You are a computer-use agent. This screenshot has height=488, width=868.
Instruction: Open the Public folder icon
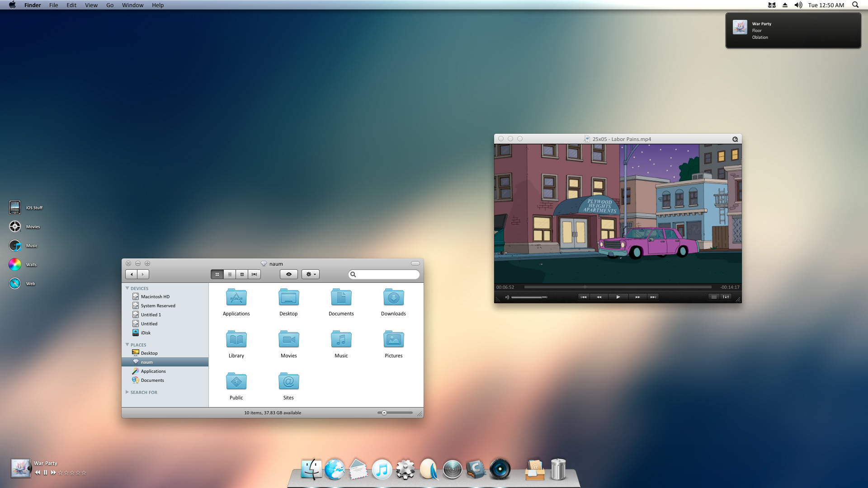(236, 381)
